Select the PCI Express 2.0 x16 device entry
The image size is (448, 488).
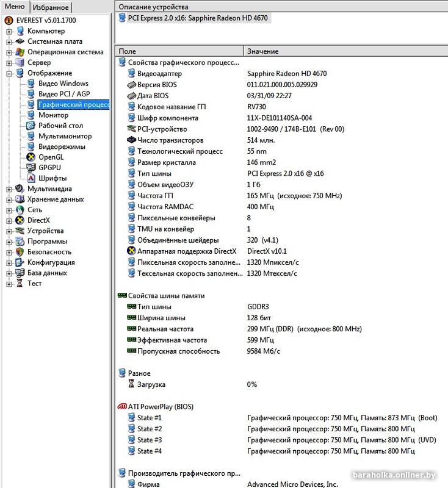tap(198, 18)
